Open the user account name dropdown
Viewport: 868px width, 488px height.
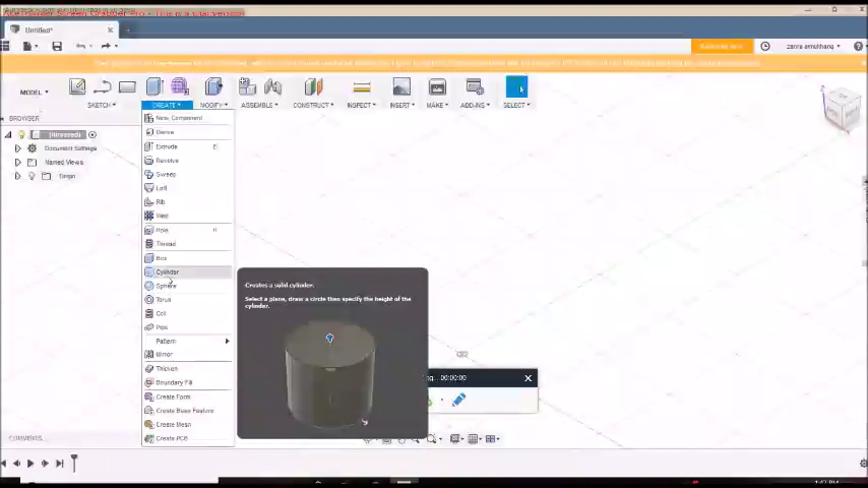click(x=813, y=46)
